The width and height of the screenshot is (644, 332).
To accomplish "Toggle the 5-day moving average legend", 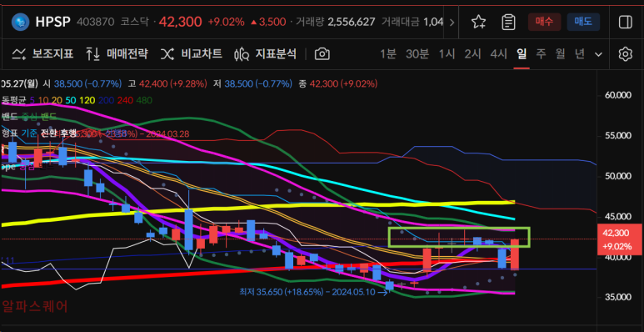I will point(32,100).
